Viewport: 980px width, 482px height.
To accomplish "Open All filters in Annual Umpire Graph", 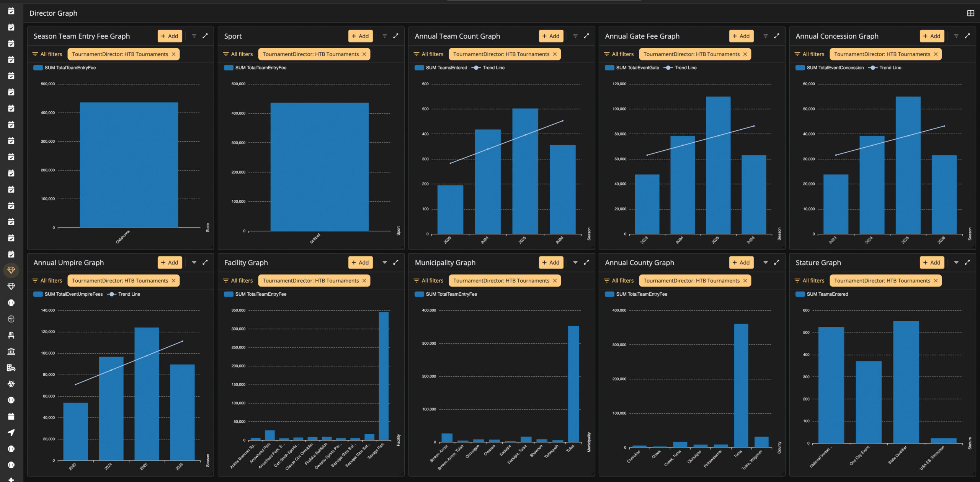I will tap(47, 281).
